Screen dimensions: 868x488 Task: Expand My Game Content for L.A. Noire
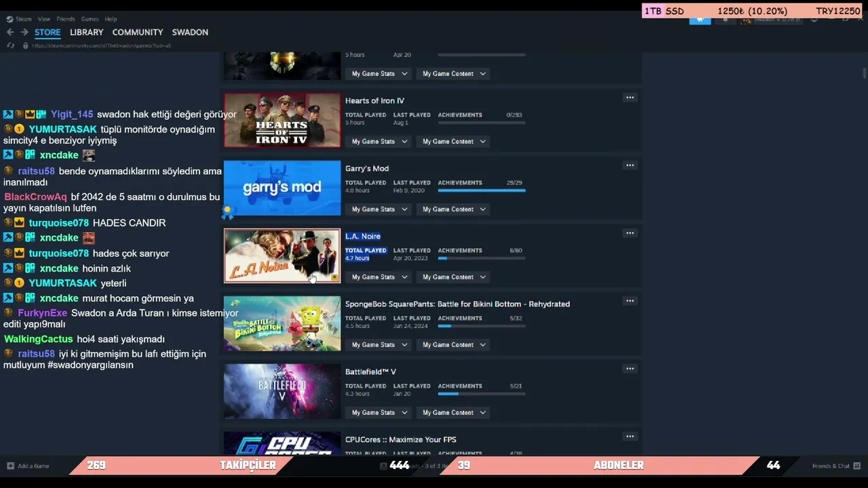click(454, 277)
